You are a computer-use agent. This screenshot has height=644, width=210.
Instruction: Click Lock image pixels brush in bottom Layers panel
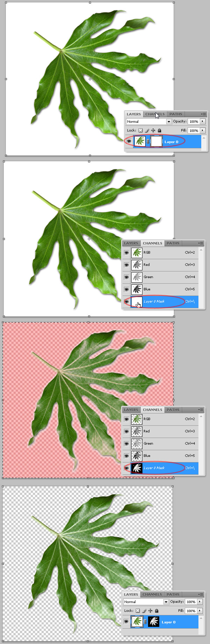(144, 611)
